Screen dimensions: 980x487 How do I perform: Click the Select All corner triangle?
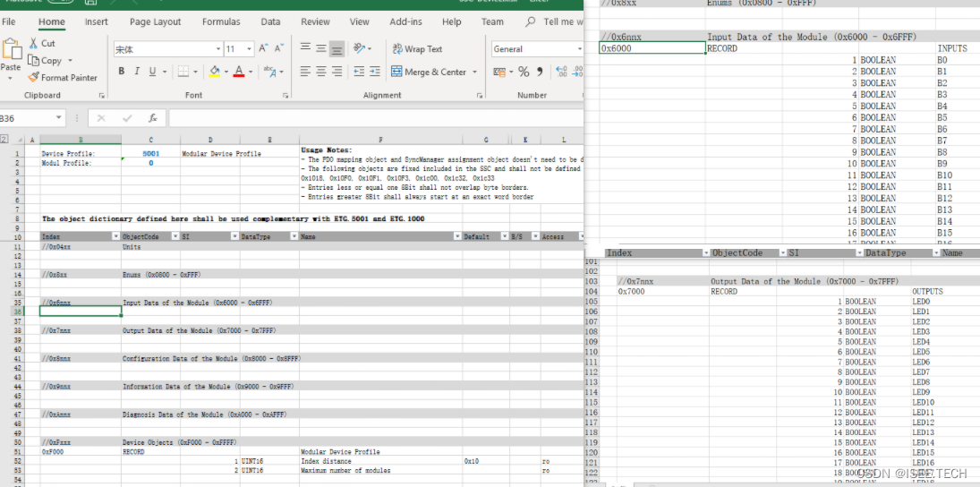click(x=19, y=140)
